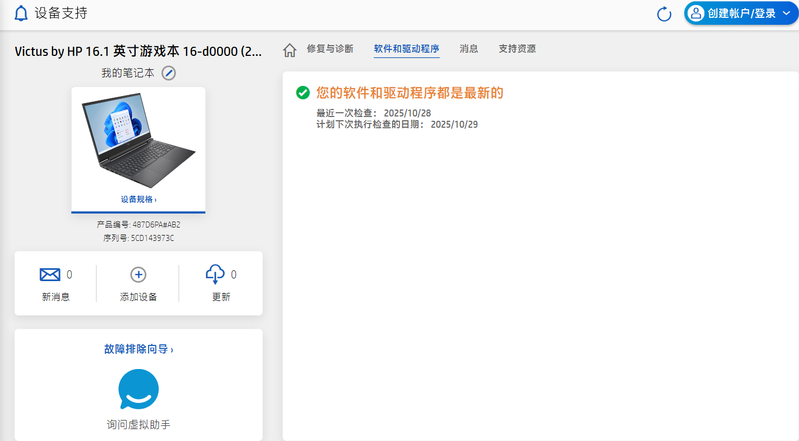Click the 创建帐户/登录 button
Screen dimensions: 799x441
pyautogui.click(x=741, y=13)
